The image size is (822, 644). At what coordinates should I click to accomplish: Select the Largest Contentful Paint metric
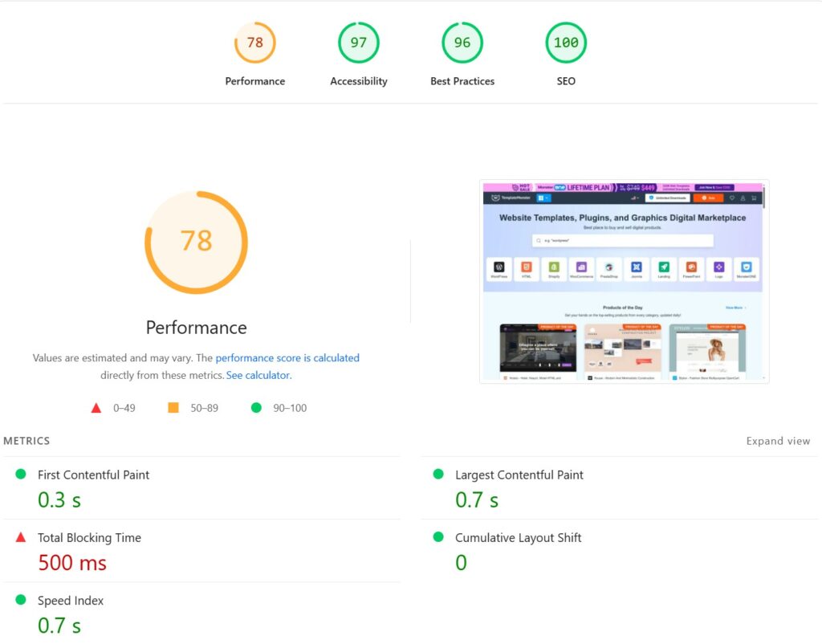tap(619, 488)
